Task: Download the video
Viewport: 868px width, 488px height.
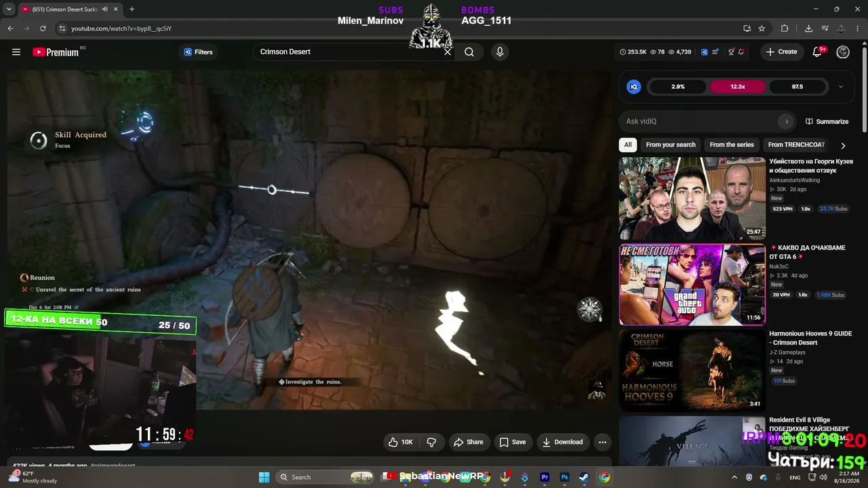Action: tap(563, 442)
